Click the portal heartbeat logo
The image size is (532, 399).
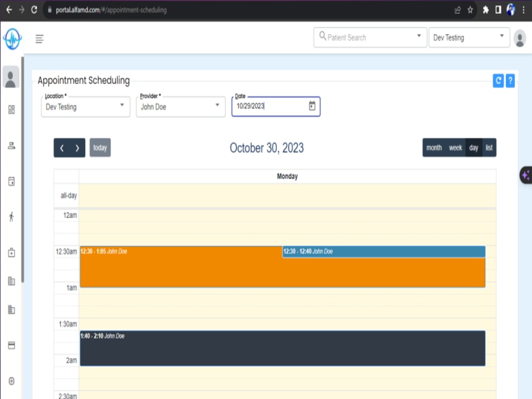click(13, 39)
